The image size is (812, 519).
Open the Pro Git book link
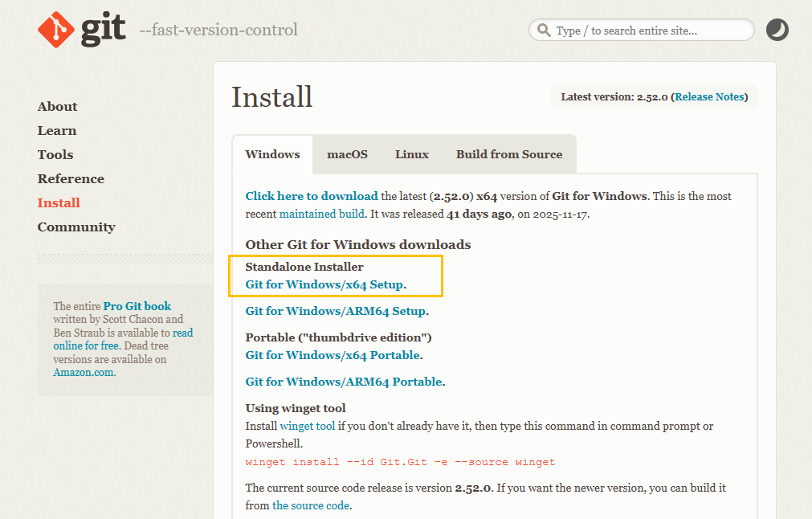(137, 306)
